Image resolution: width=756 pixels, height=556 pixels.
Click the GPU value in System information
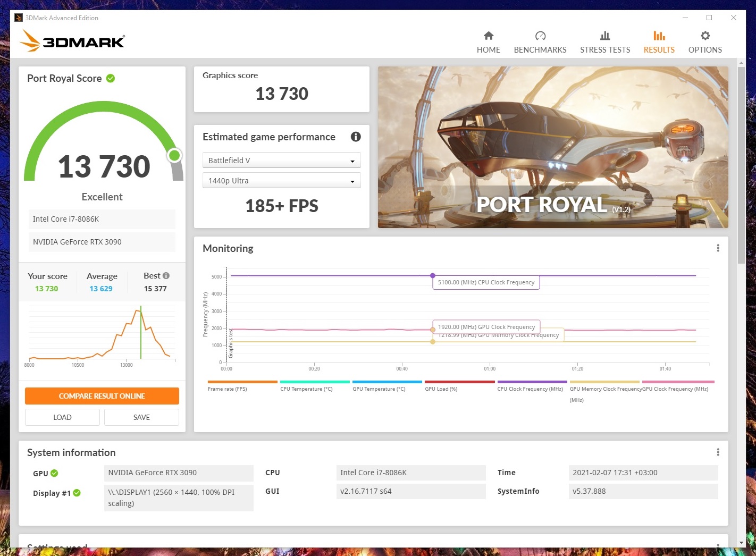[x=179, y=473]
